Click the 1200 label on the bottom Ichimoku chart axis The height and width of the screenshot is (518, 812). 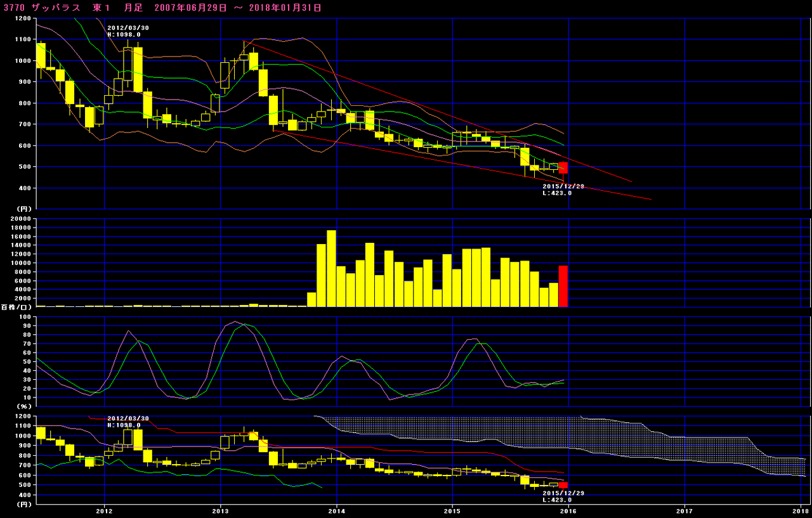[x=22, y=417]
